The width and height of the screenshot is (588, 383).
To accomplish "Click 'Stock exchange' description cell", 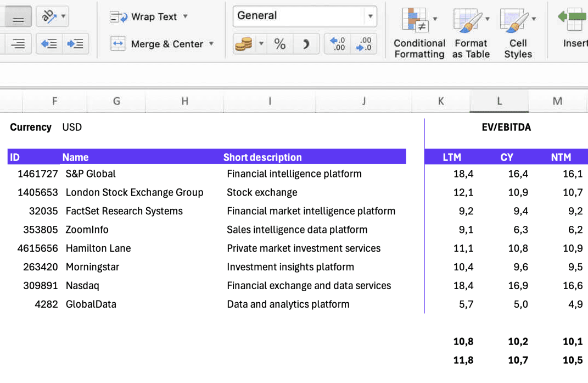I will pos(262,193).
